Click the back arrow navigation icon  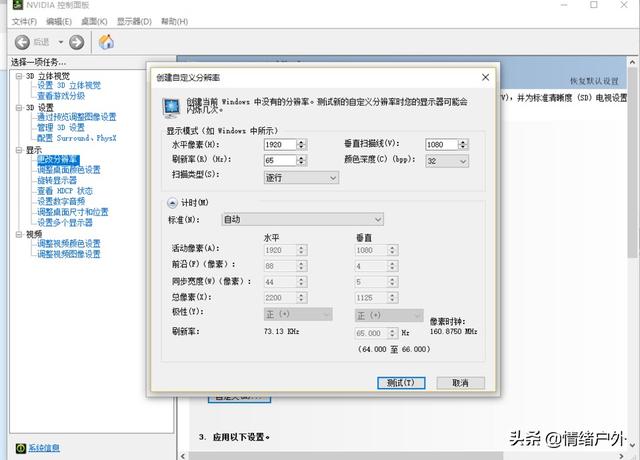point(22,42)
